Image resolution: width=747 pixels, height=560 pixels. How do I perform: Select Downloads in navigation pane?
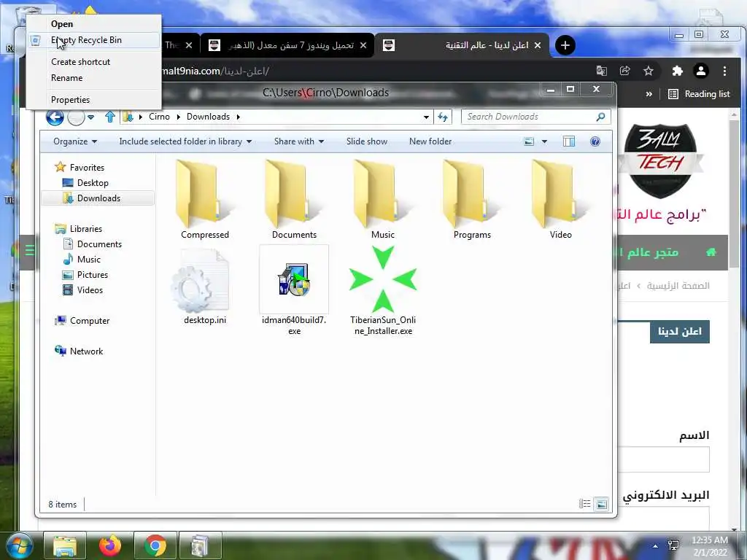pyautogui.click(x=98, y=198)
